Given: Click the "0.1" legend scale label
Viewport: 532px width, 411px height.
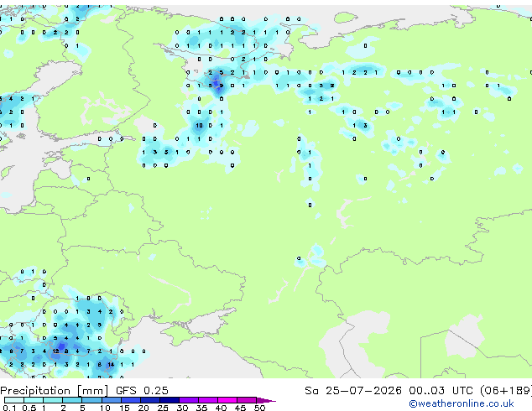Looking at the screenshot, I should tap(9, 408).
